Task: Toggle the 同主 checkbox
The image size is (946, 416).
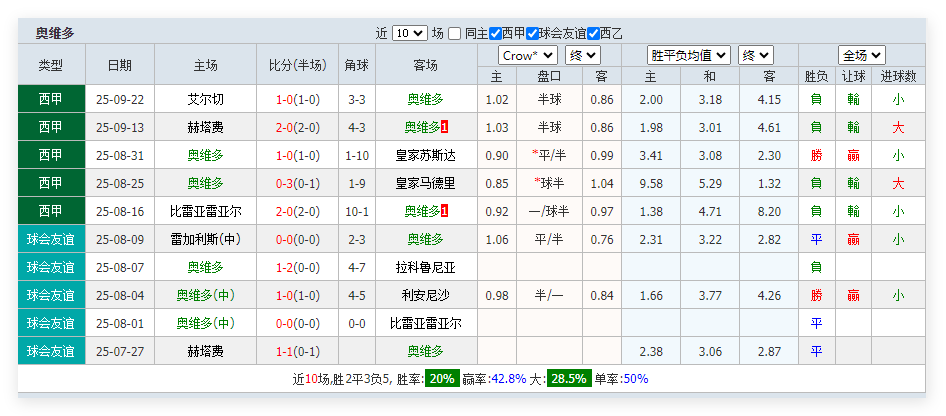Action: coord(455,33)
